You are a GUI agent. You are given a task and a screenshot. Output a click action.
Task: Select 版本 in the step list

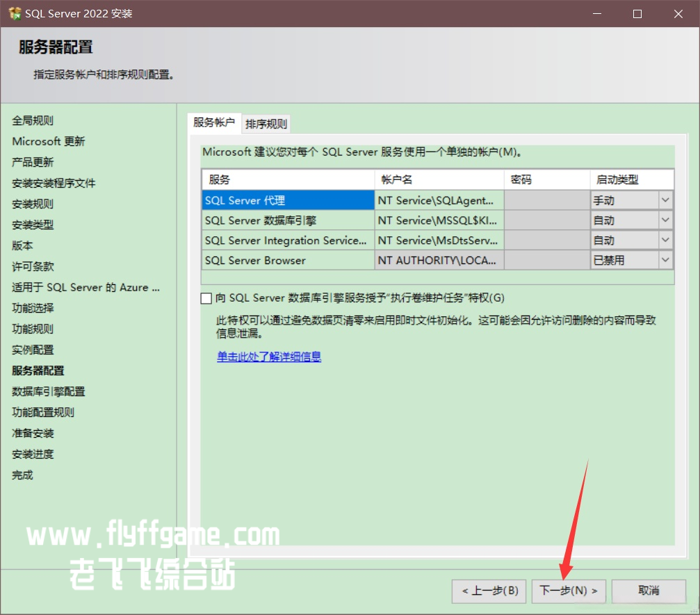pyautogui.click(x=22, y=245)
